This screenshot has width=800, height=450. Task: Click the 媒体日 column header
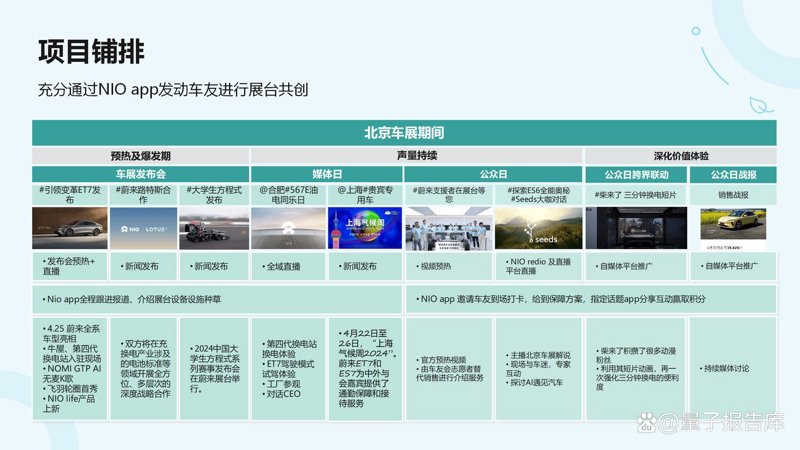coord(327,174)
